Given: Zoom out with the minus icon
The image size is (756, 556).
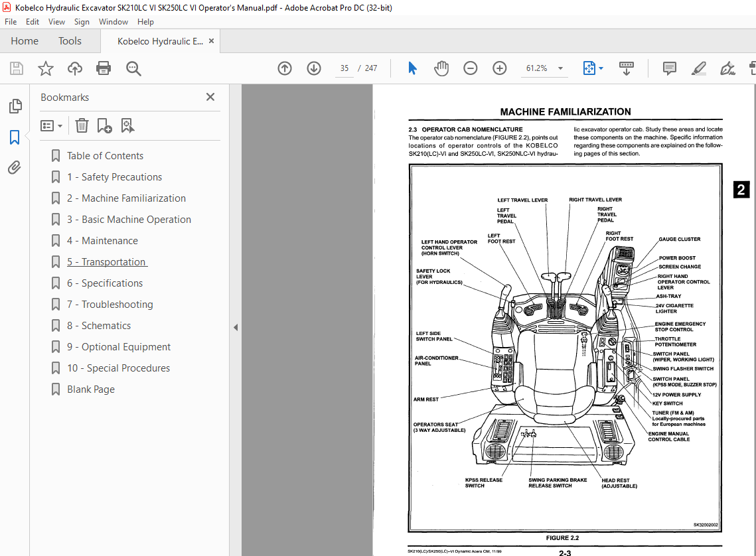Looking at the screenshot, I should coord(471,68).
